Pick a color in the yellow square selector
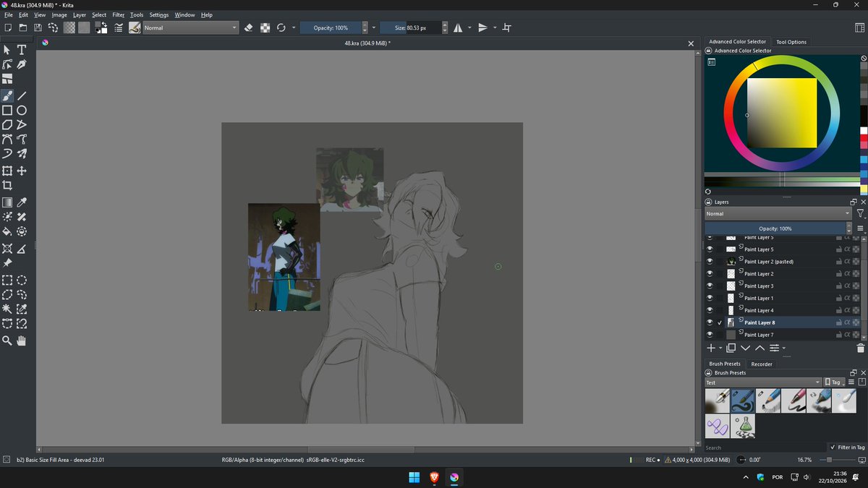Screen dimensions: 868x488 (782, 113)
